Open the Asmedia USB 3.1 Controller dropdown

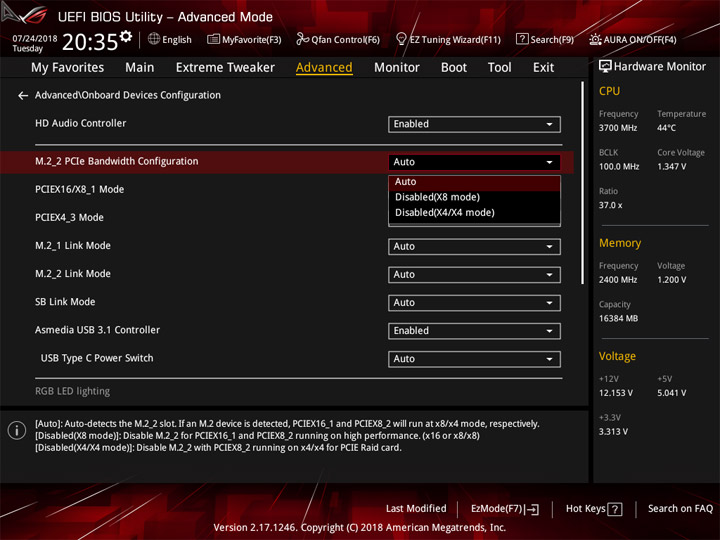(474, 331)
